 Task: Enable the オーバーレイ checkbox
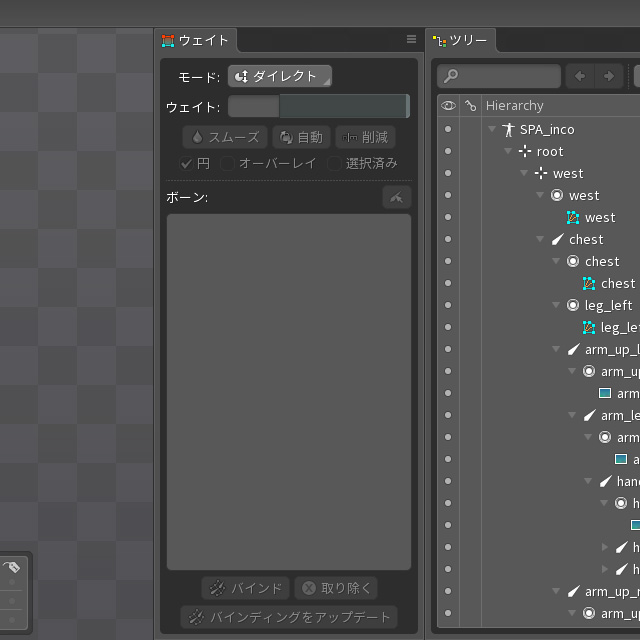pos(228,163)
